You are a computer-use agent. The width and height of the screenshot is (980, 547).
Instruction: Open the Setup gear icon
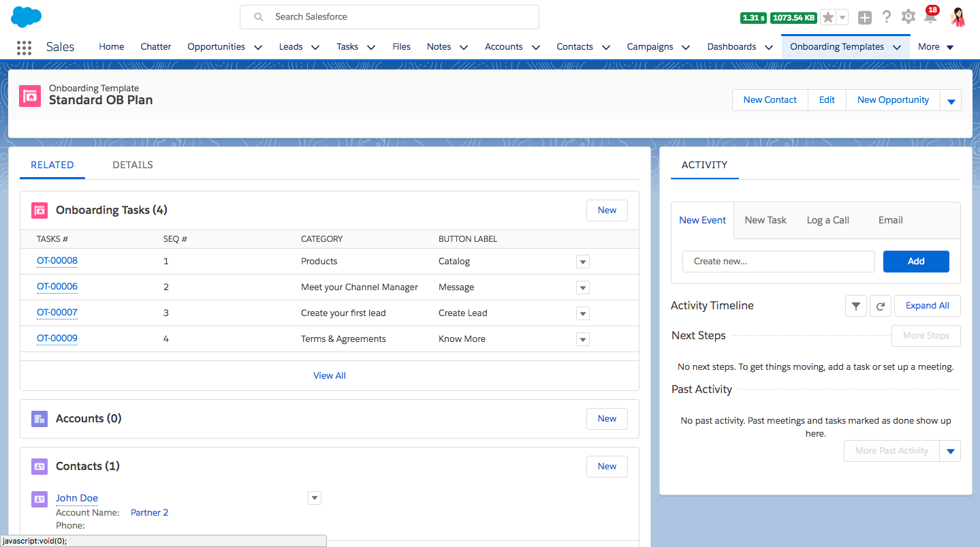tap(908, 17)
